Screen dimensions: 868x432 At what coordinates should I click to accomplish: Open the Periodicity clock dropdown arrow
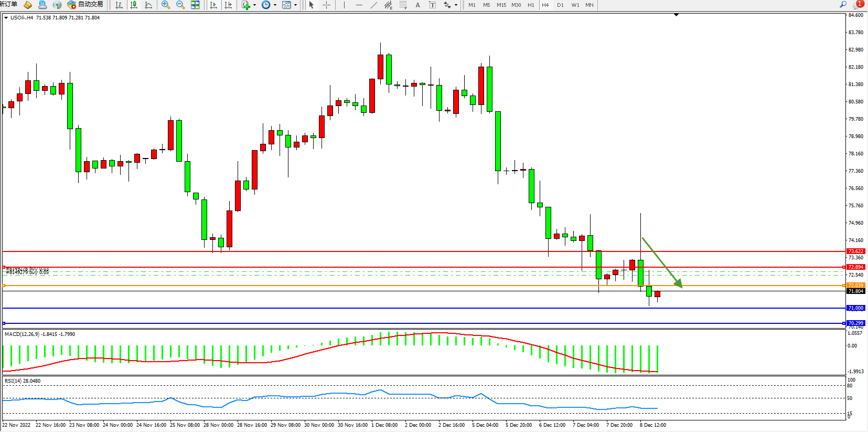pos(275,5)
